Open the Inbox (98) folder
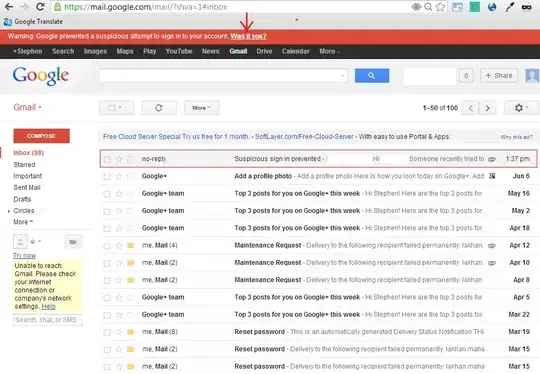Viewport: 540px width, 374px height. pos(29,153)
